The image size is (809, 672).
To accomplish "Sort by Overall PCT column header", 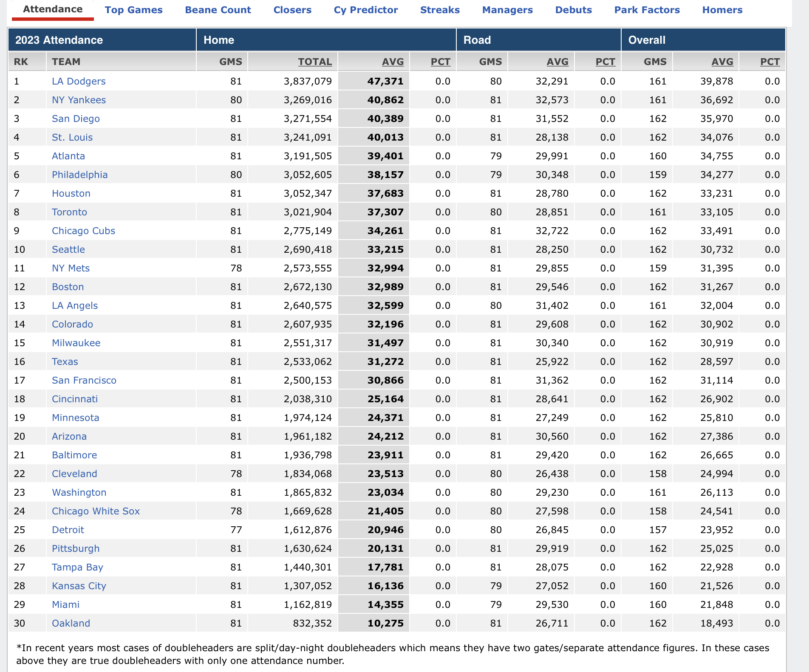I will coord(770,62).
